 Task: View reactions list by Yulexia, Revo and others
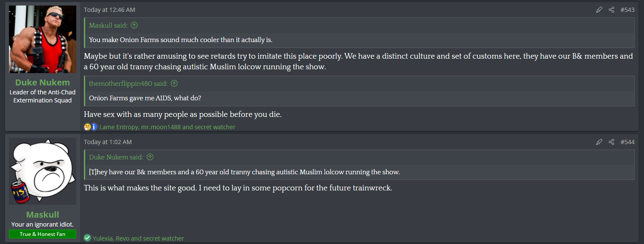pyautogui.click(x=138, y=238)
